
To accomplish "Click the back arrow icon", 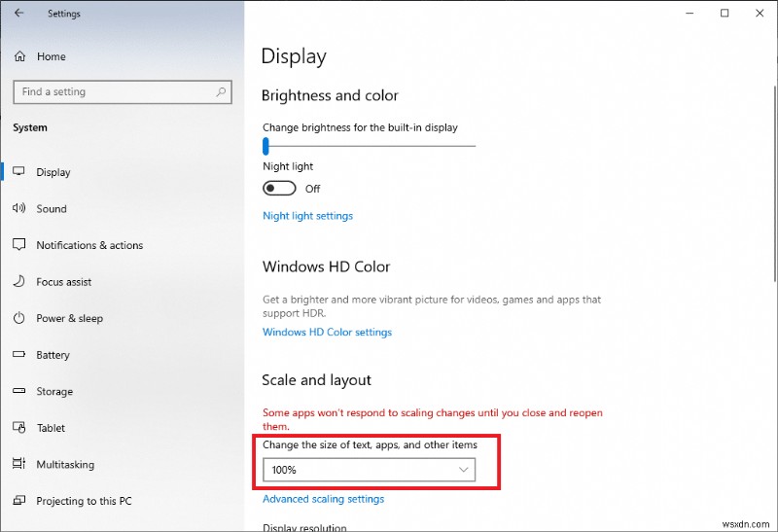I will (x=19, y=14).
